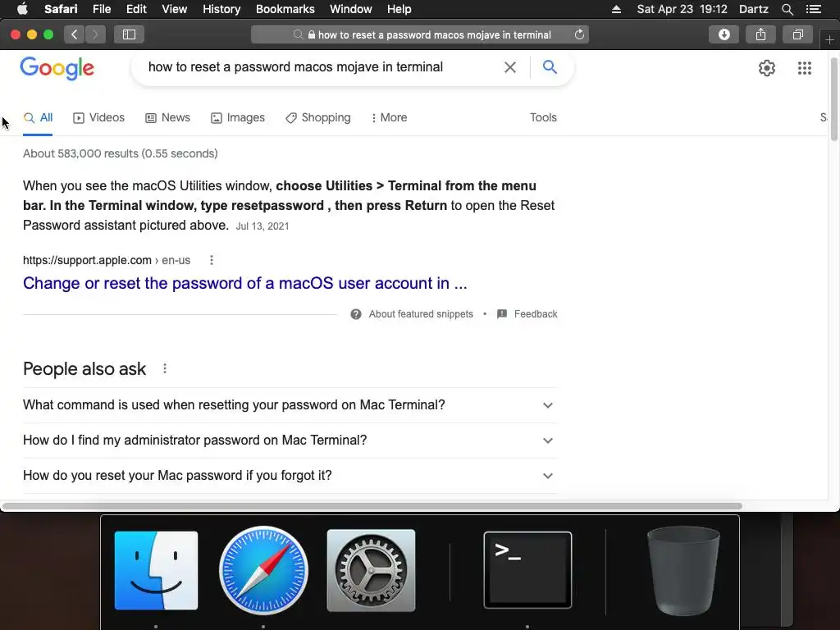Launch System Preferences from the Dock
Viewport: 840px width, 630px height.
(x=372, y=570)
